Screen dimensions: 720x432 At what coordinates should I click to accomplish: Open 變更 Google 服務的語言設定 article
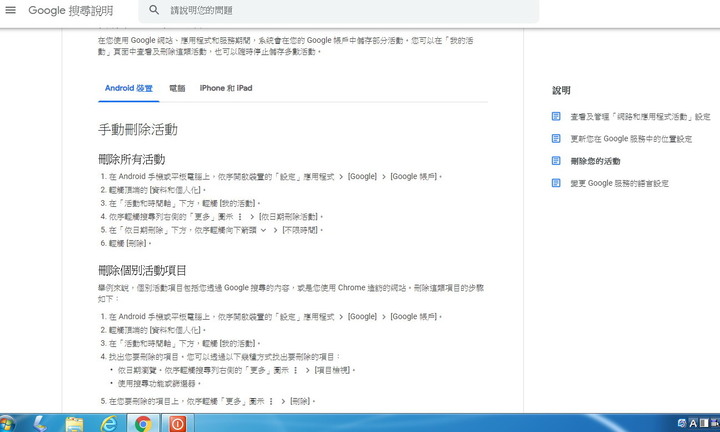pyautogui.click(x=619, y=183)
